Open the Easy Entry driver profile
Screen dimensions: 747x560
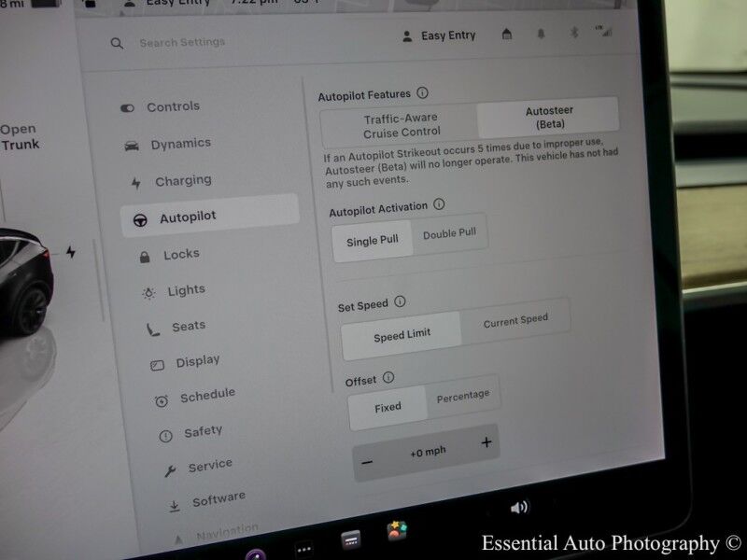(x=439, y=35)
